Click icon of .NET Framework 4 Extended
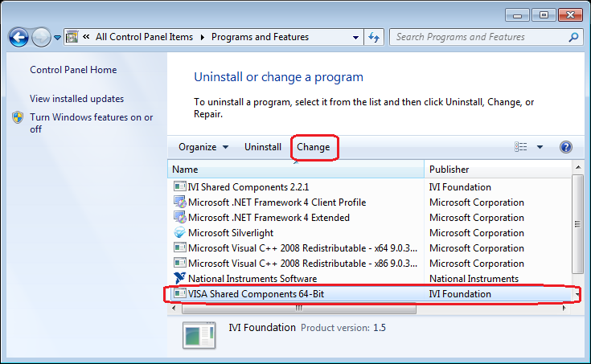The height and width of the screenshot is (364, 591). point(180,217)
